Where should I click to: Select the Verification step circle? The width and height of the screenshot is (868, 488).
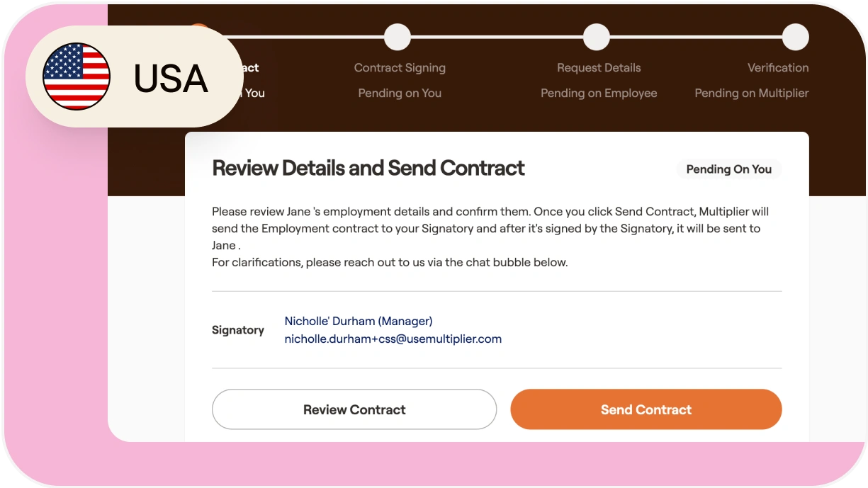pyautogui.click(x=795, y=36)
